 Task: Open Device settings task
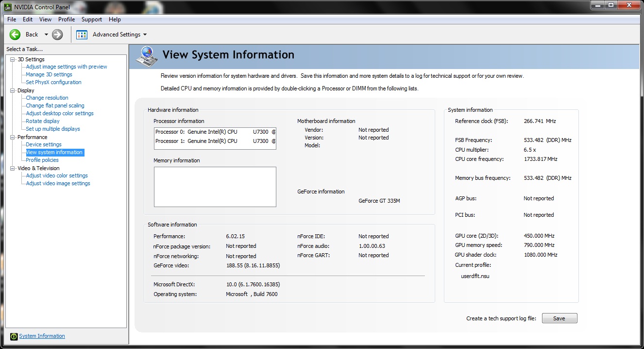44,144
